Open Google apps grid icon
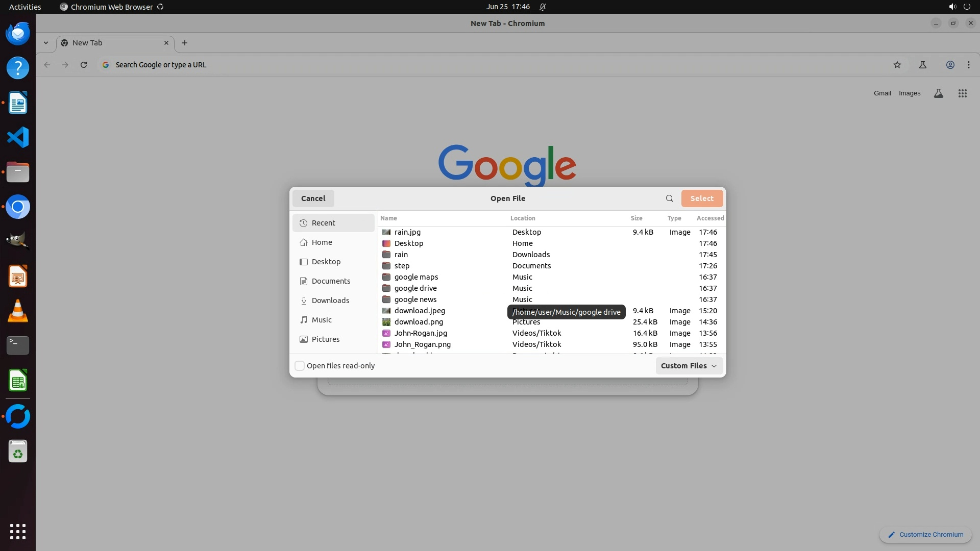The height and width of the screenshot is (551, 980). click(x=962, y=93)
